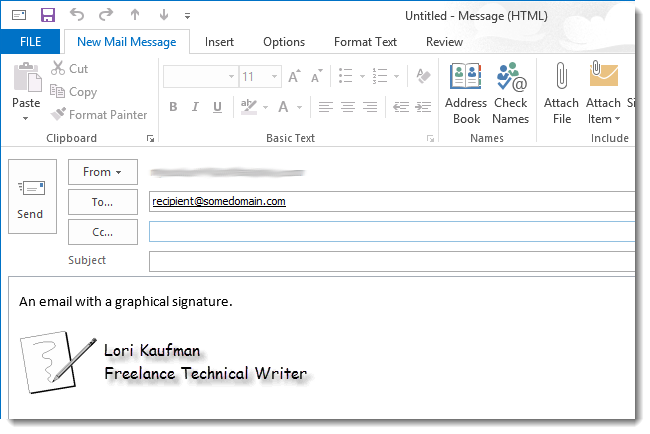
Task: Click recipient@somedomain.com in To field
Action: 219,201
